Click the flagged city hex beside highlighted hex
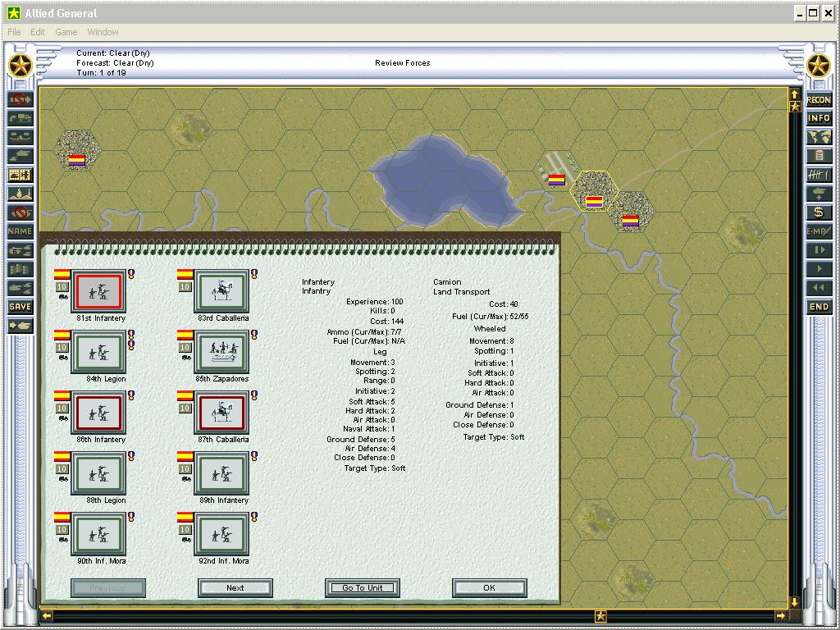The width and height of the screenshot is (840, 630). (x=631, y=212)
